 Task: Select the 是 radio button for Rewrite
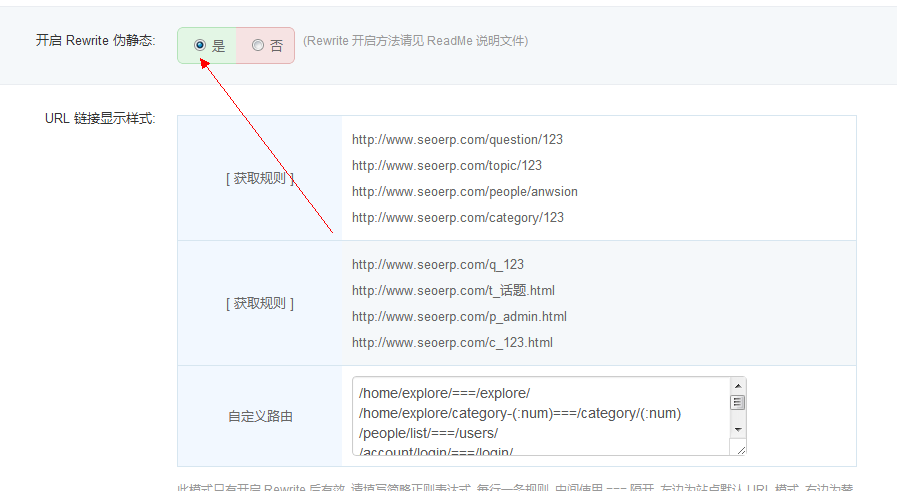200,45
